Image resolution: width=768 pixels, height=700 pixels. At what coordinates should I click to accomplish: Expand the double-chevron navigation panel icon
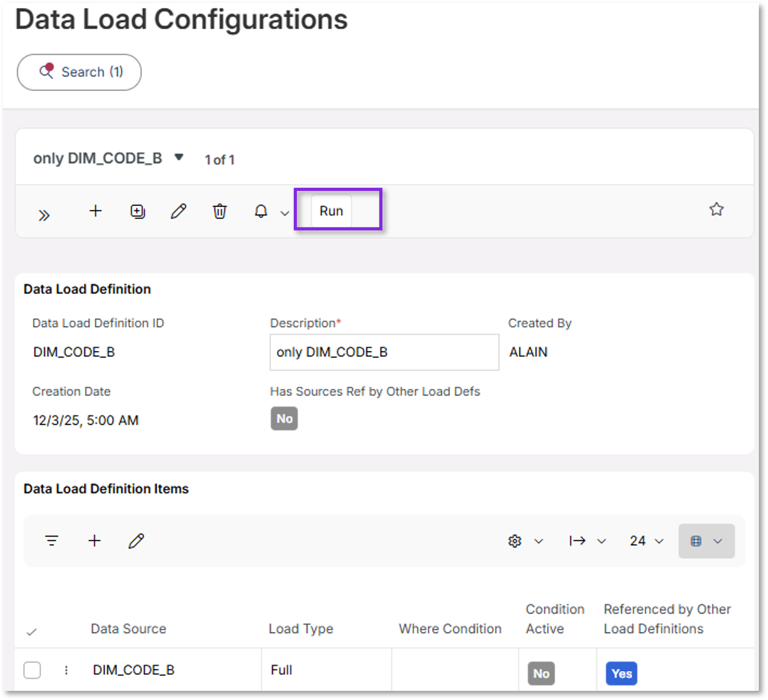[x=44, y=215]
